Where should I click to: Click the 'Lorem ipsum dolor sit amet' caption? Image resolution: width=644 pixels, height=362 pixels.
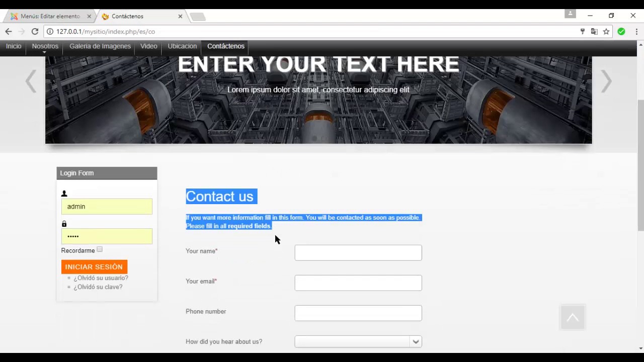point(318,90)
